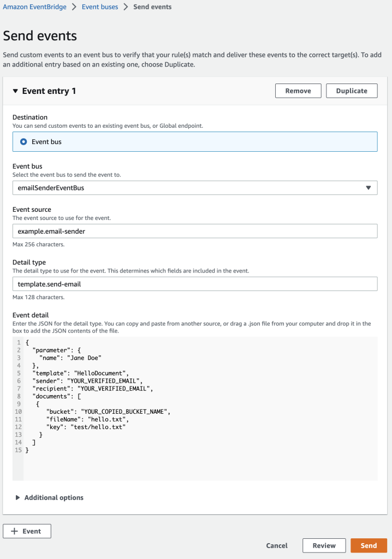Viewport: 392px width, 559px height.
Task: Click the Review button
Action: 324,545
